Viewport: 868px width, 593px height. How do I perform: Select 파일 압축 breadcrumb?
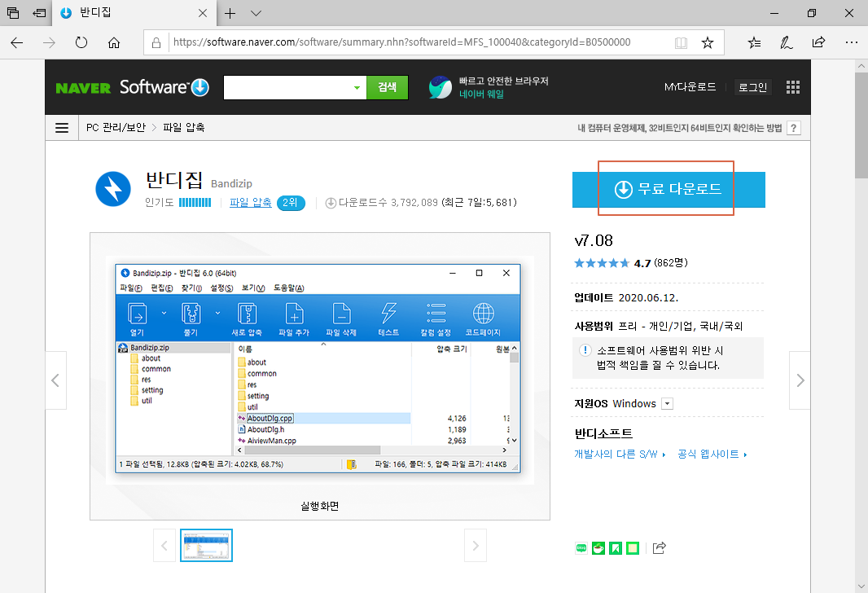tap(184, 127)
